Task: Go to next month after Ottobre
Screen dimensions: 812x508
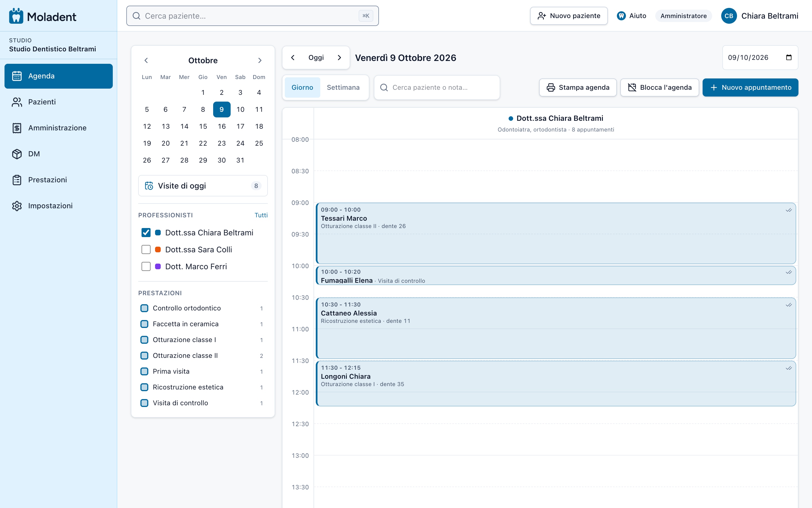Action: click(x=260, y=60)
